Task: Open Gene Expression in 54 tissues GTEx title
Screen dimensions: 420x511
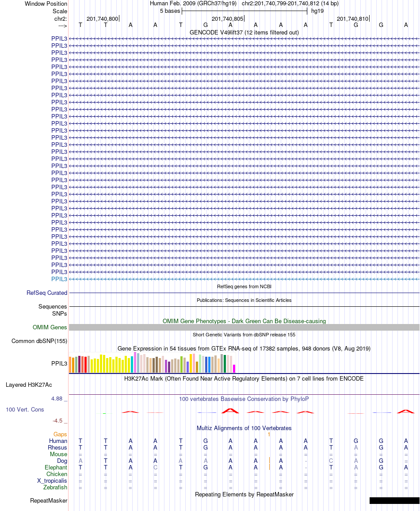Action: pos(244,348)
